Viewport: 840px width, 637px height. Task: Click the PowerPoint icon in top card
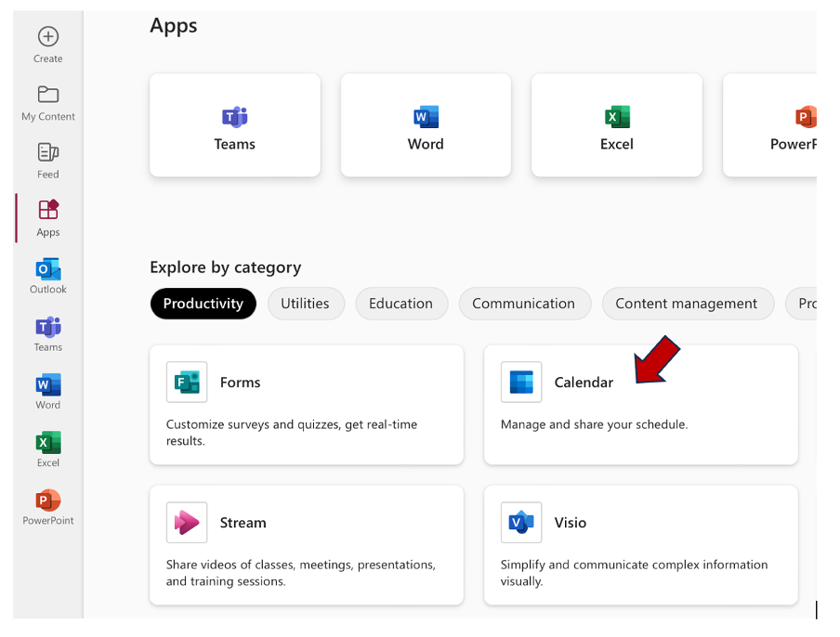[806, 117]
